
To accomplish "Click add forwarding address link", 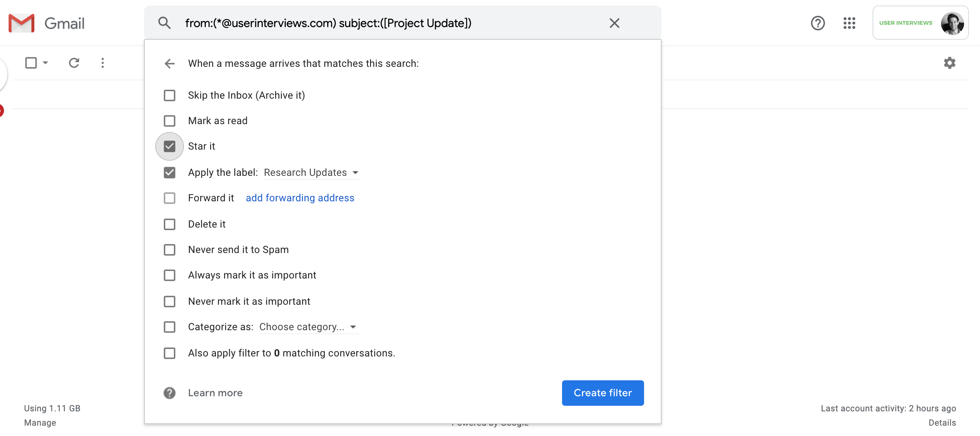I will point(300,198).
